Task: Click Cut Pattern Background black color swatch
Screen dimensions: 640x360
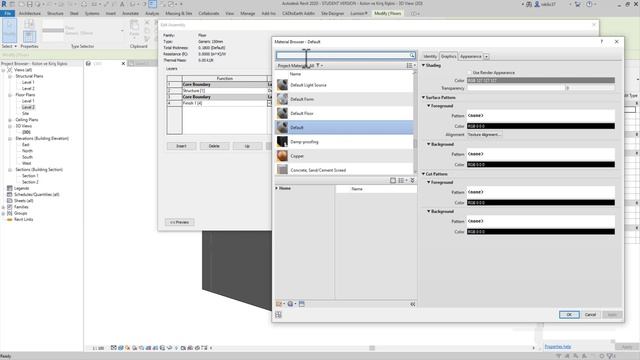Action: click(x=541, y=232)
